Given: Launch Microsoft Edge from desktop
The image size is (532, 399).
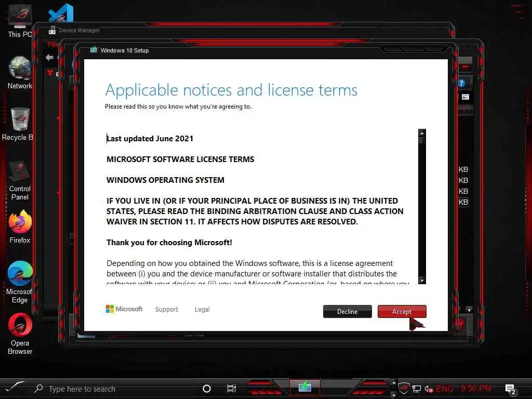Looking at the screenshot, I should (20, 282).
